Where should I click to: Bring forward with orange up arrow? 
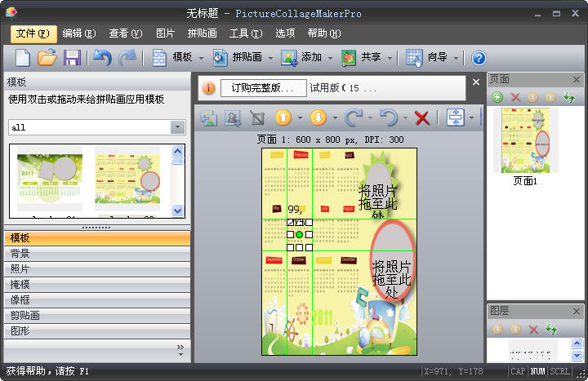point(283,117)
